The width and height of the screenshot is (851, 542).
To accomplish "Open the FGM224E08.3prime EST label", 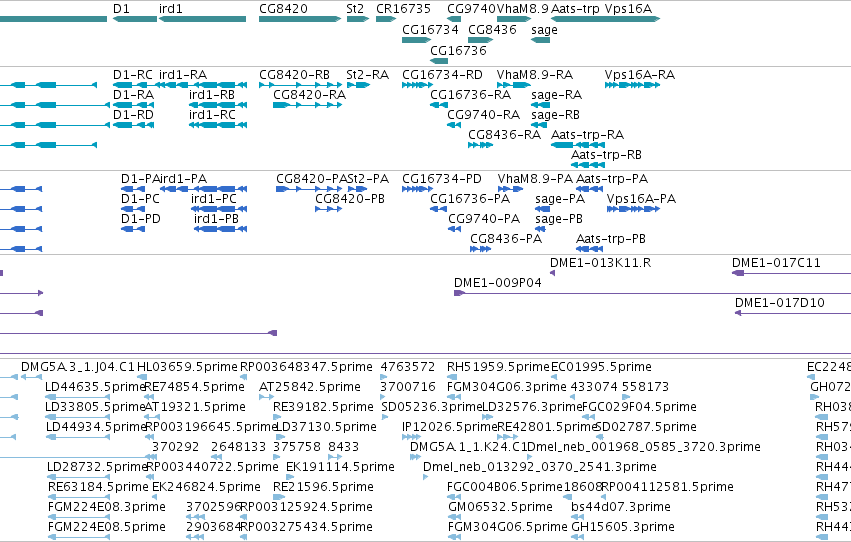I will coord(106,507).
